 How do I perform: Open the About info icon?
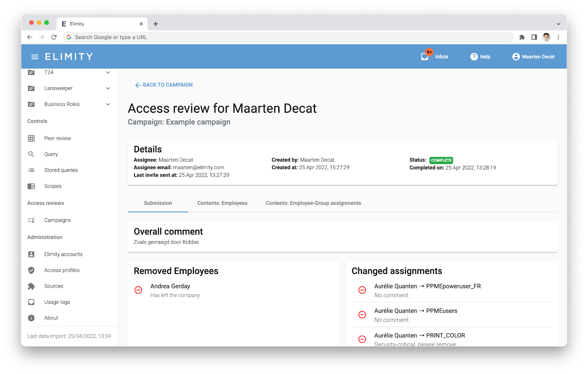(x=32, y=318)
